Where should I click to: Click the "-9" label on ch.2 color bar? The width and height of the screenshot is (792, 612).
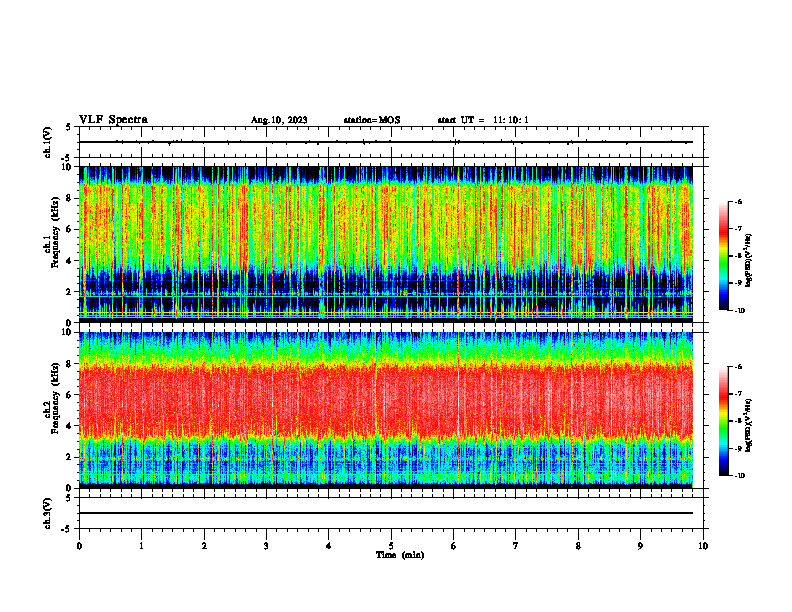738,448
